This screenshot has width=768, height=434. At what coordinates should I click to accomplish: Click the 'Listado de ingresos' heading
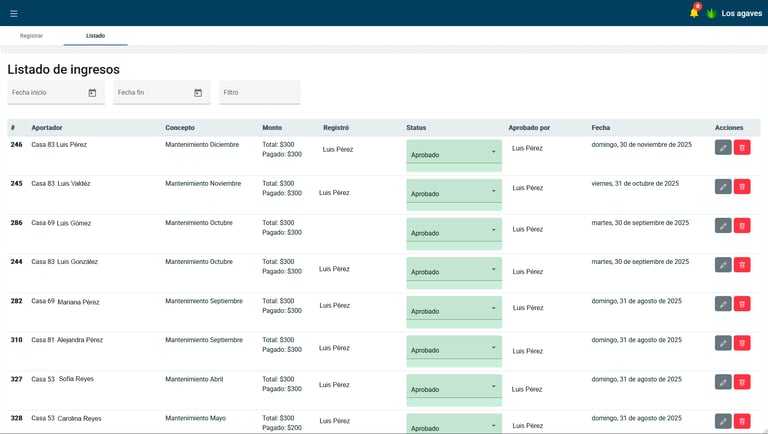(x=64, y=70)
